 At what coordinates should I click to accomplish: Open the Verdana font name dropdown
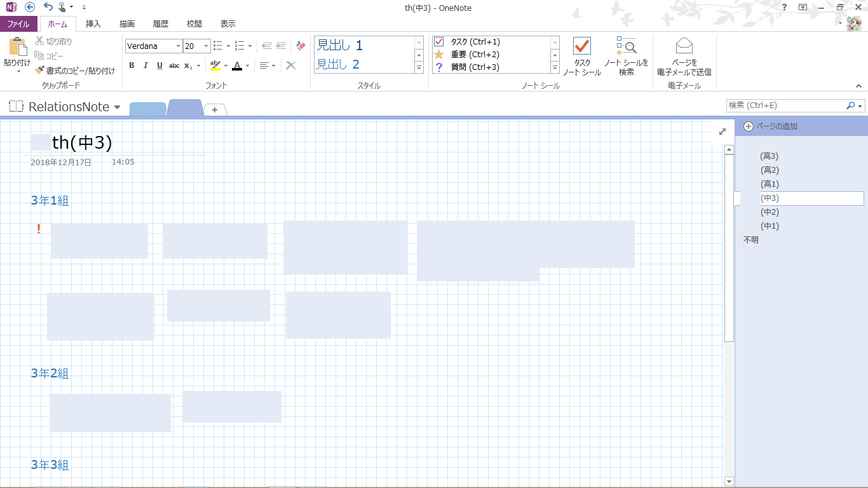pyautogui.click(x=178, y=46)
